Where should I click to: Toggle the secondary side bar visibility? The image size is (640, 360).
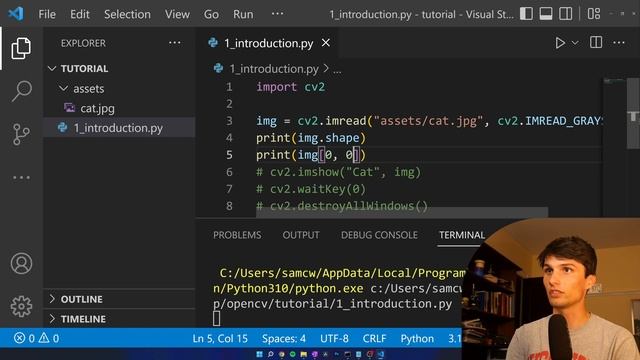pos(565,14)
